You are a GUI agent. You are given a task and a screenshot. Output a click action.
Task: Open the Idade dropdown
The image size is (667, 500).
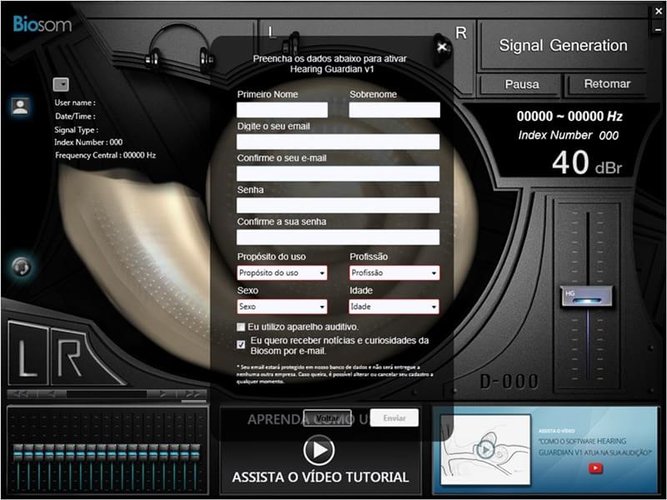pyautogui.click(x=394, y=306)
